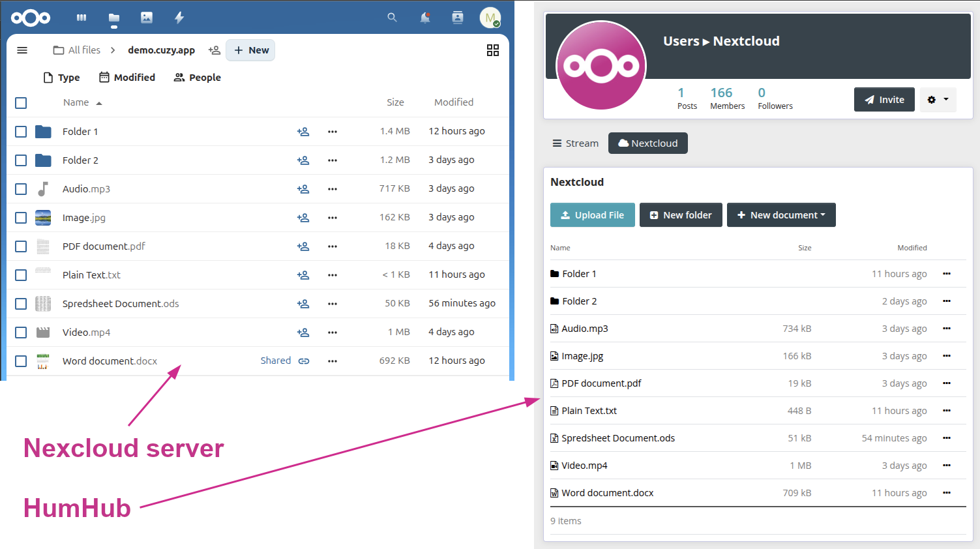Toggle the navigation hamburger menu

tap(22, 50)
